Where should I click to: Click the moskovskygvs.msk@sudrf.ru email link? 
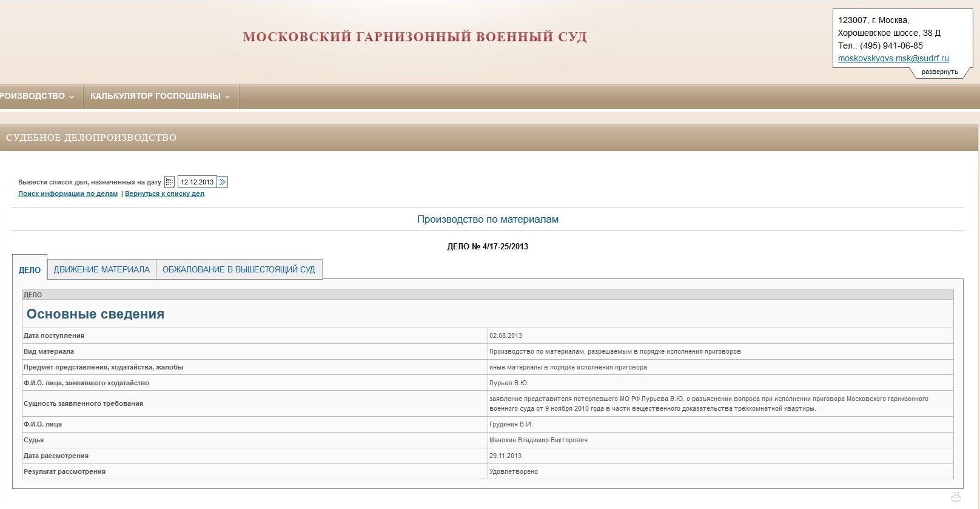coord(893,59)
